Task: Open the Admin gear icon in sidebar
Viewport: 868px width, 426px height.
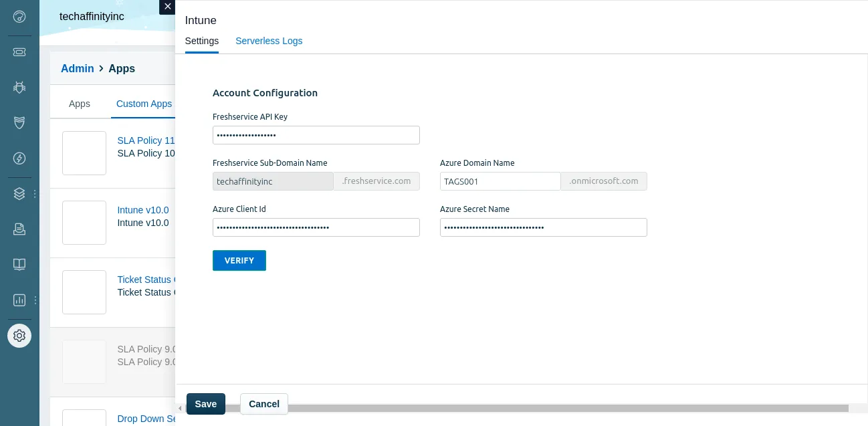Action: pyautogui.click(x=19, y=335)
